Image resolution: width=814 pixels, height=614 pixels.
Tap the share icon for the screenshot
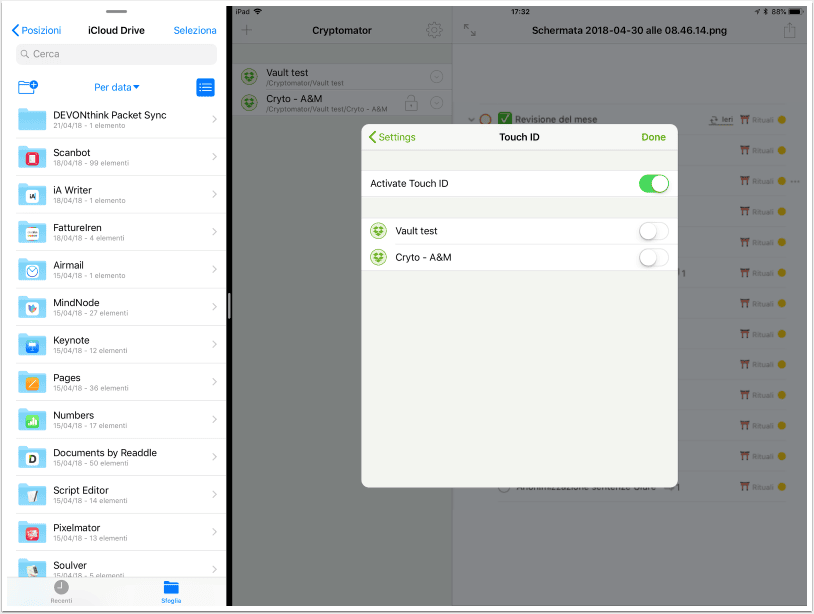789,30
